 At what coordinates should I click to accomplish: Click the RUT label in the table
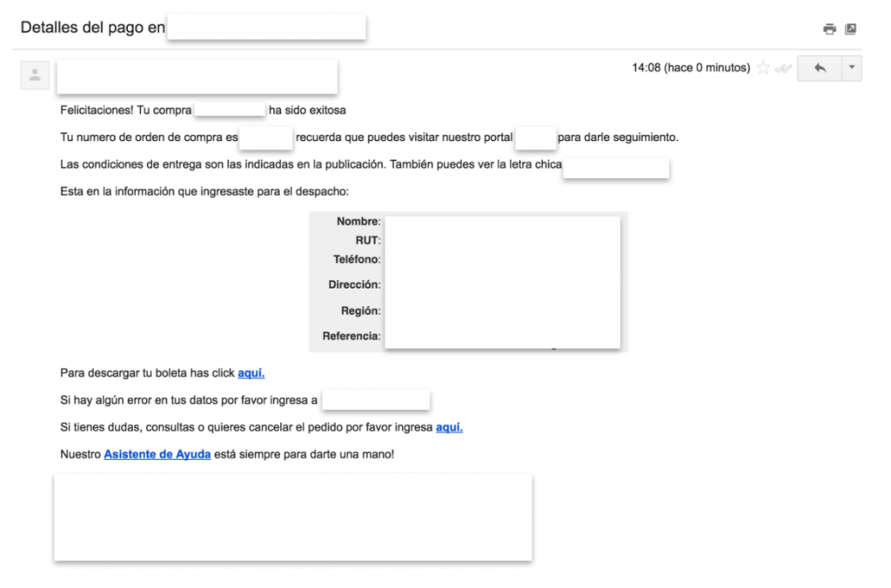pos(368,240)
